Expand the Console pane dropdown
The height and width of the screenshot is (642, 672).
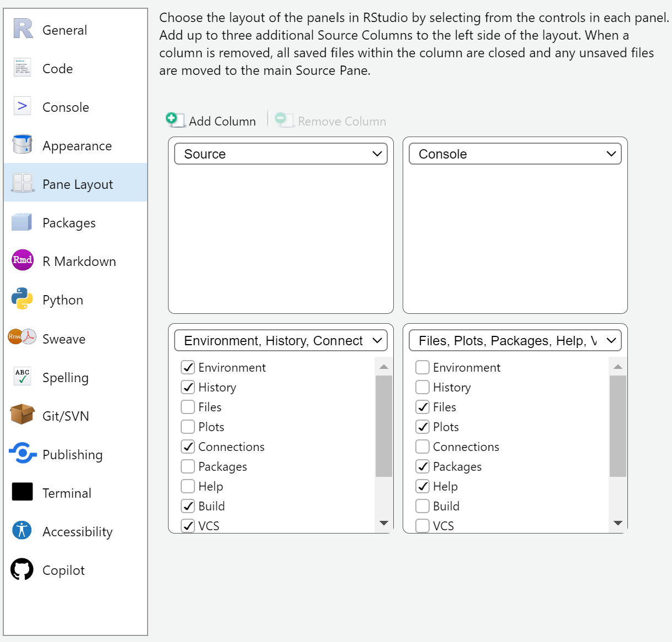click(515, 154)
